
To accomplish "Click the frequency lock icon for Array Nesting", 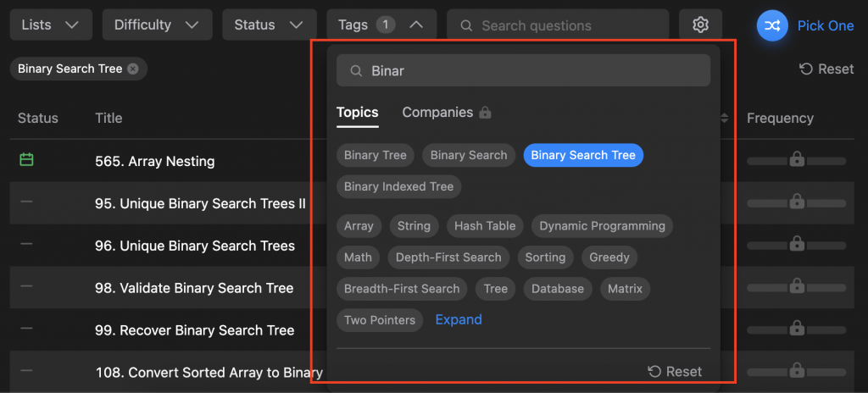I will pyautogui.click(x=796, y=159).
